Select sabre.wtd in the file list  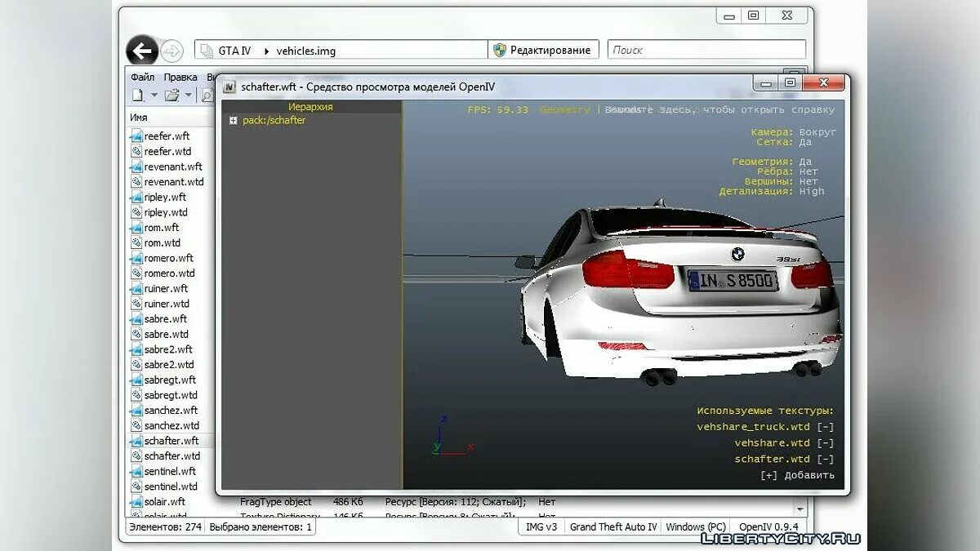[x=165, y=334]
